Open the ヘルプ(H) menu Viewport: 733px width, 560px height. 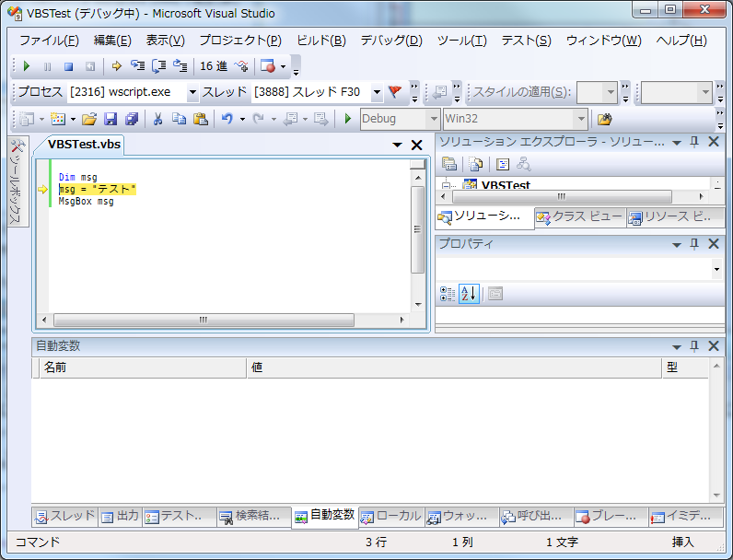[x=681, y=41]
